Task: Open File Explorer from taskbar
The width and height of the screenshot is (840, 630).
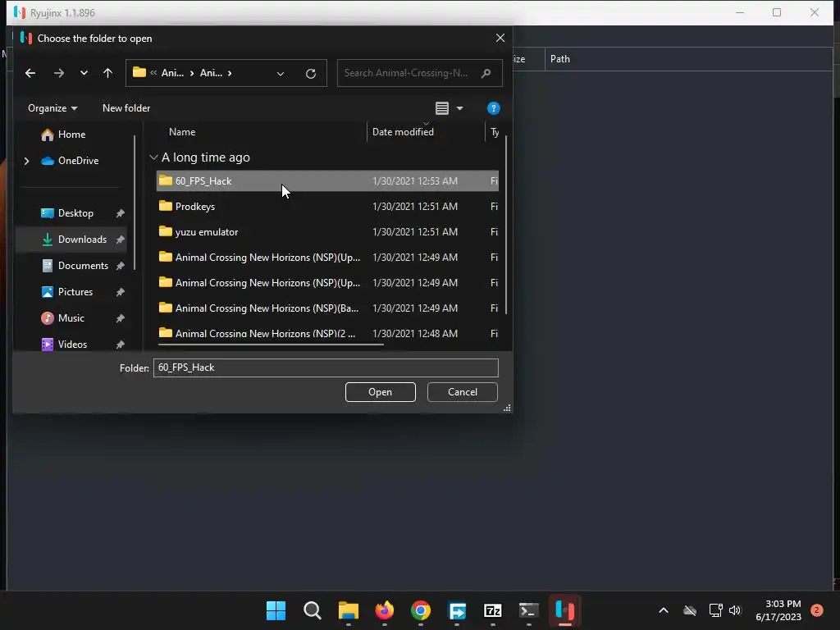Action: click(348, 610)
